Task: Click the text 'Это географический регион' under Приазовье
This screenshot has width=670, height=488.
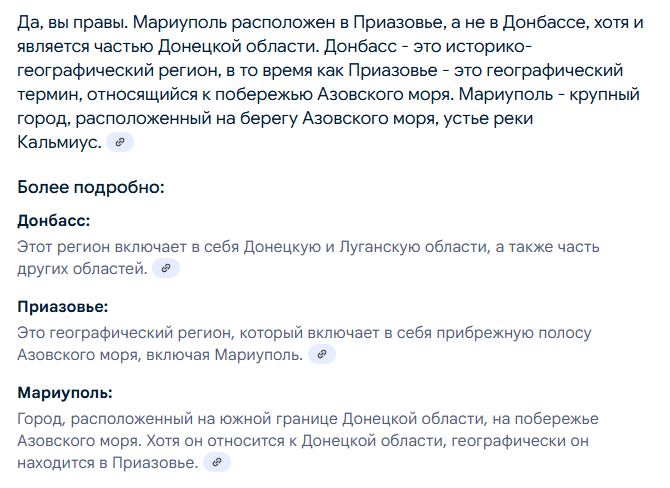Action: (126, 333)
